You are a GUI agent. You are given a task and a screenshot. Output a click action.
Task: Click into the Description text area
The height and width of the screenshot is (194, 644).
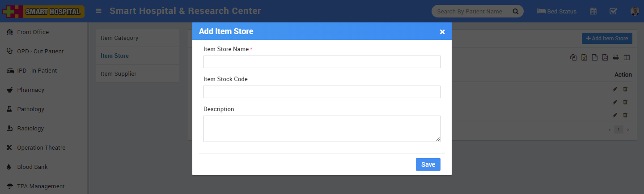pos(322,129)
